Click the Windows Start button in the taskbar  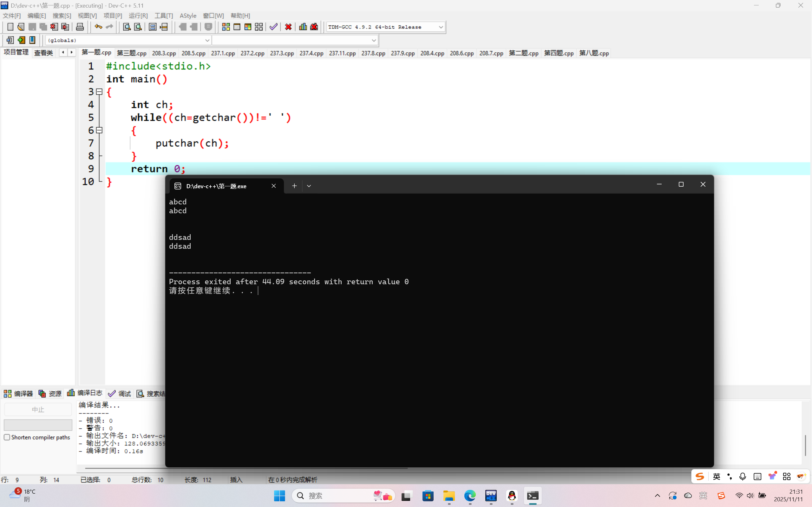point(279,496)
